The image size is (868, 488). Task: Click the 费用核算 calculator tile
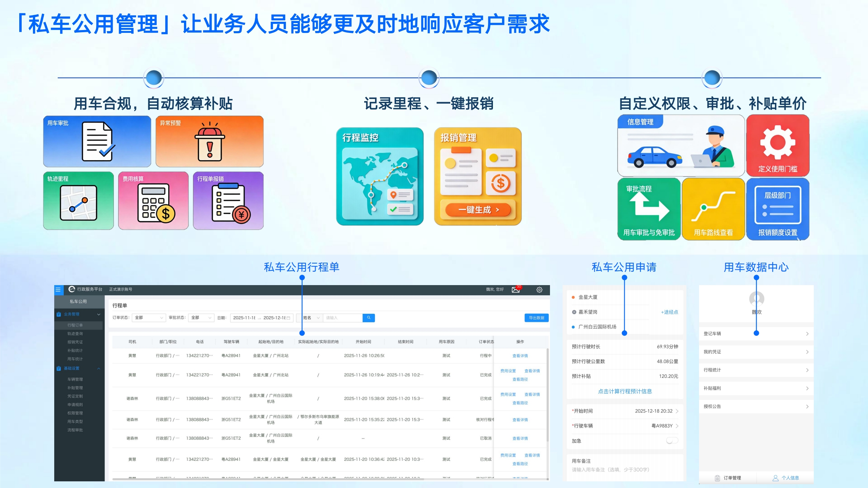[153, 201]
